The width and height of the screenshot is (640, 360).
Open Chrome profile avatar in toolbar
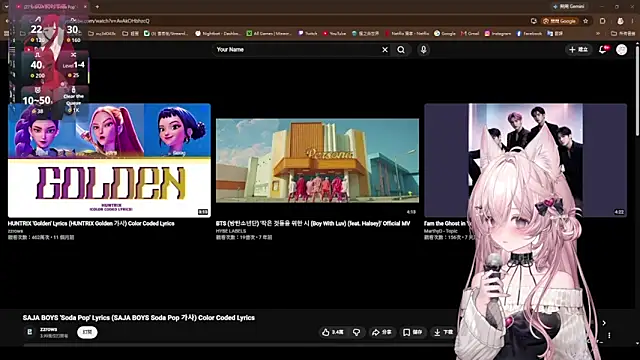(x=620, y=21)
